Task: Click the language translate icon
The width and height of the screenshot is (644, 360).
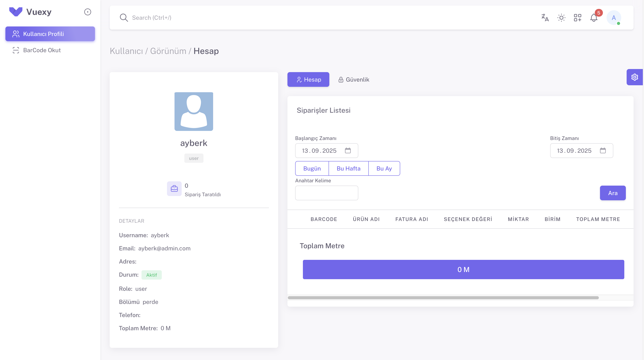Action: pyautogui.click(x=545, y=18)
